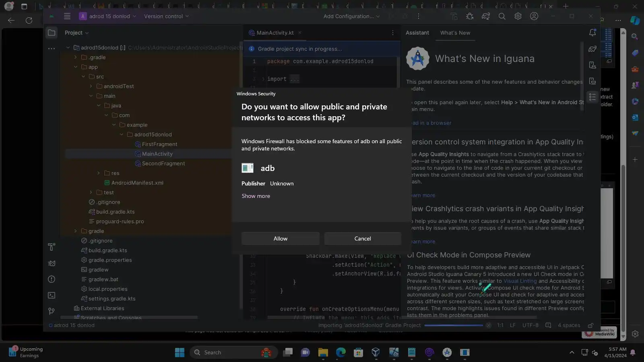Open a new tab in the Edge window
This screenshot has height=362, width=644.
pos(566,6)
